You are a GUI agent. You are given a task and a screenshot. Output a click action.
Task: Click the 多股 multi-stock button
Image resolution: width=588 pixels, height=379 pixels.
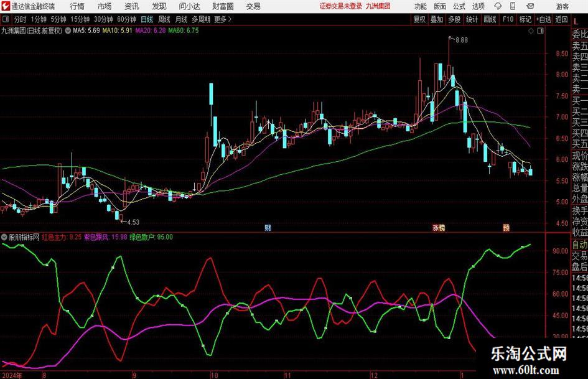point(454,19)
